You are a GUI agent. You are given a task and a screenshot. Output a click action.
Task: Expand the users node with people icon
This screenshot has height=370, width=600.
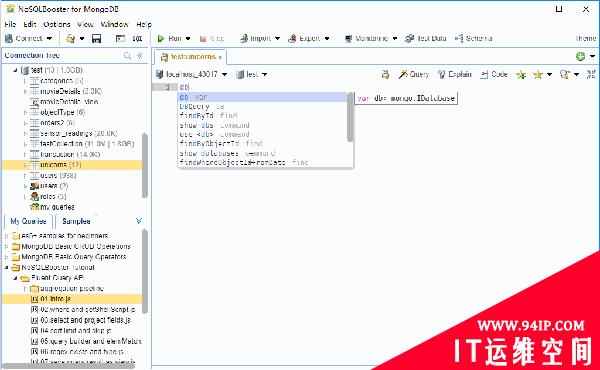tap(25, 186)
